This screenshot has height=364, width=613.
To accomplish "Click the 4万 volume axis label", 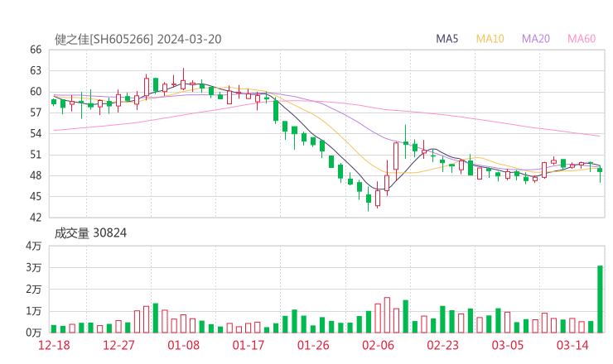I will [x=34, y=246].
